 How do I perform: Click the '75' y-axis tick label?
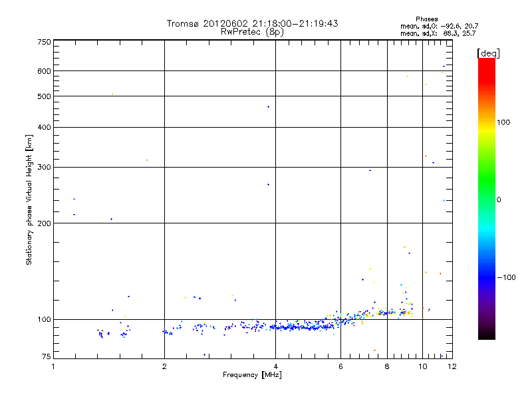[x=47, y=356]
